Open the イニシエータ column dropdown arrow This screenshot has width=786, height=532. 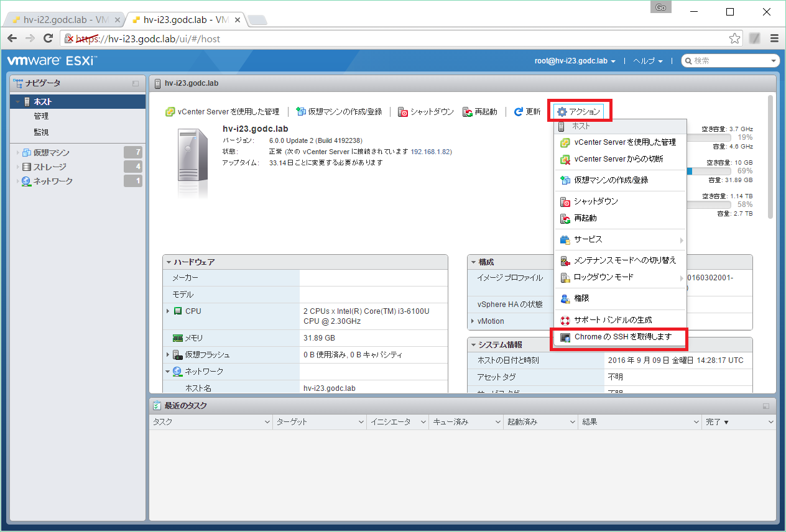423,422
